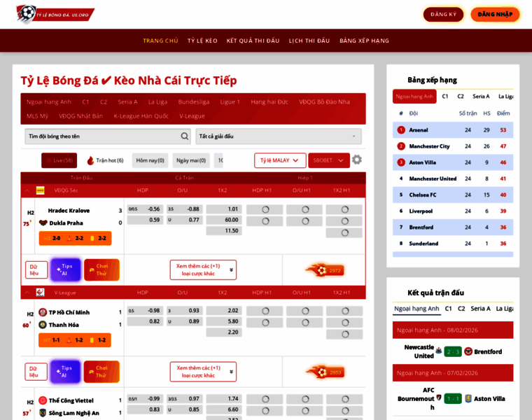Click the AFC Bournemouth crest in results

(439, 398)
